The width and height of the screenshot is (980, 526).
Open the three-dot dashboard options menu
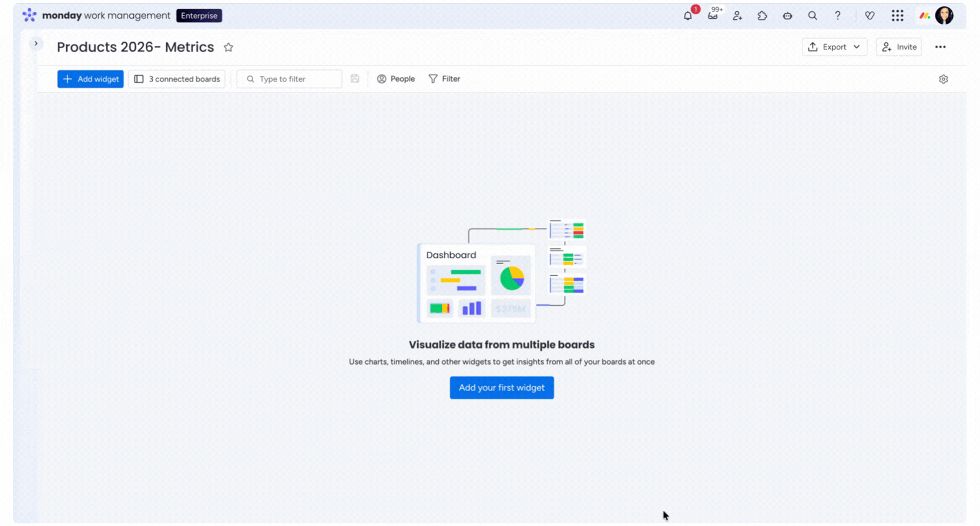(x=940, y=47)
